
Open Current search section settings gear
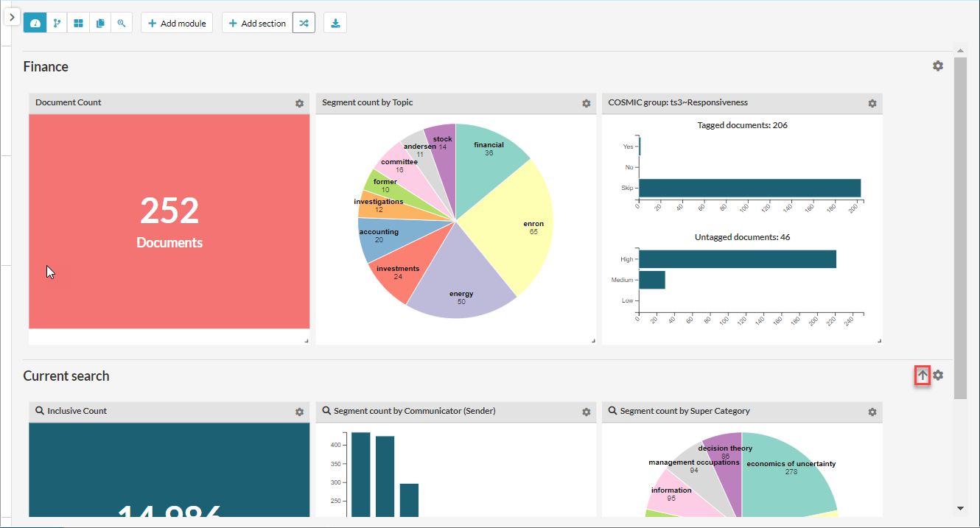(938, 376)
